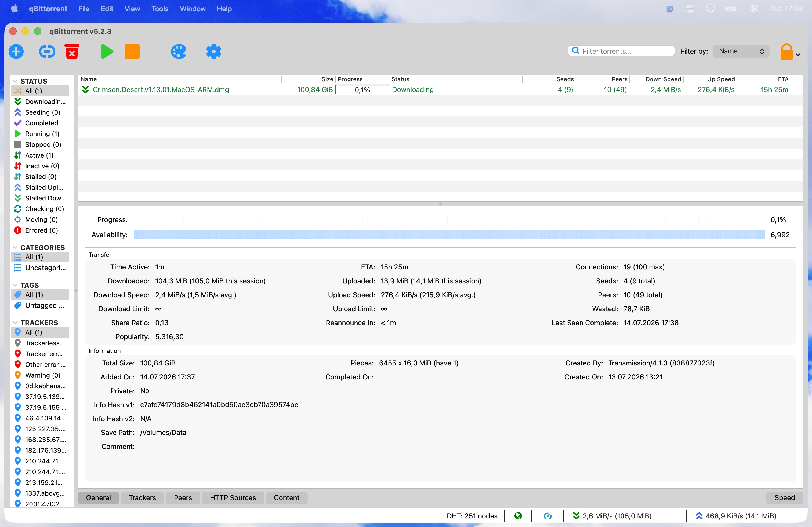Switch to the Peers tab

(183, 498)
